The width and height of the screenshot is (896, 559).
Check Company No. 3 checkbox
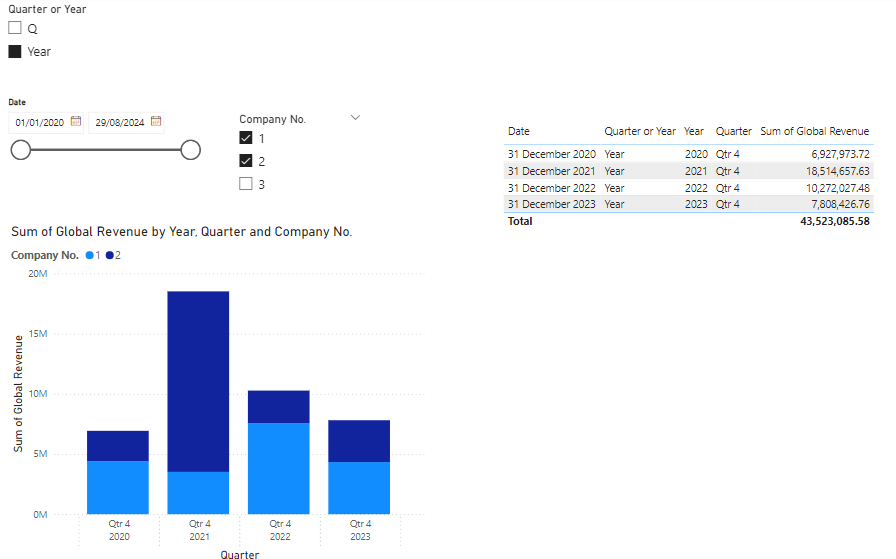pyautogui.click(x=246, y=183)
